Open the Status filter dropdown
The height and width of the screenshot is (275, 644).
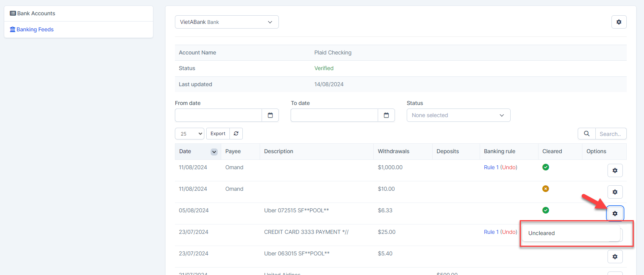tap(458, 115)
